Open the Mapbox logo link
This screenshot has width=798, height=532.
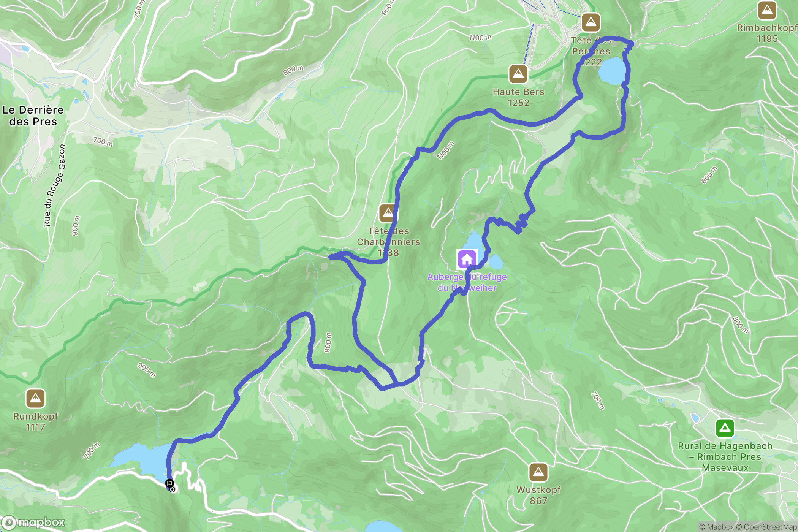coord(33,522)
